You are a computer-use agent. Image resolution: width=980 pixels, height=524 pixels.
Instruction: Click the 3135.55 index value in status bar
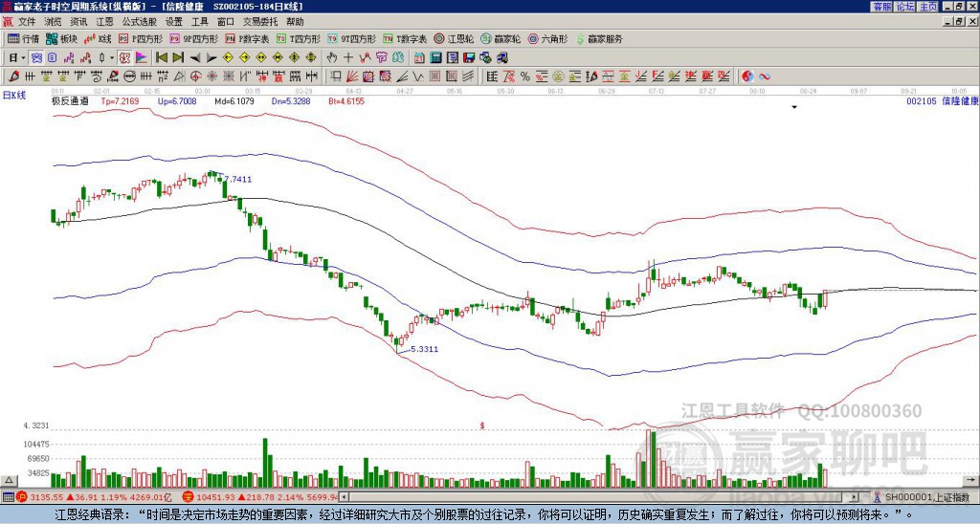click(x=47, y=497)
